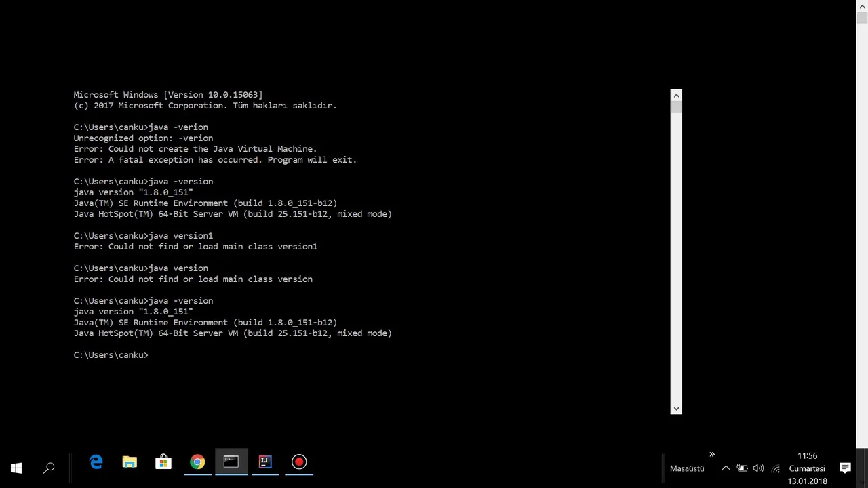868x488 pixels.
Task: Click the '(c) 2017 Microsoft Corporation' line
Action: (205, 106)
